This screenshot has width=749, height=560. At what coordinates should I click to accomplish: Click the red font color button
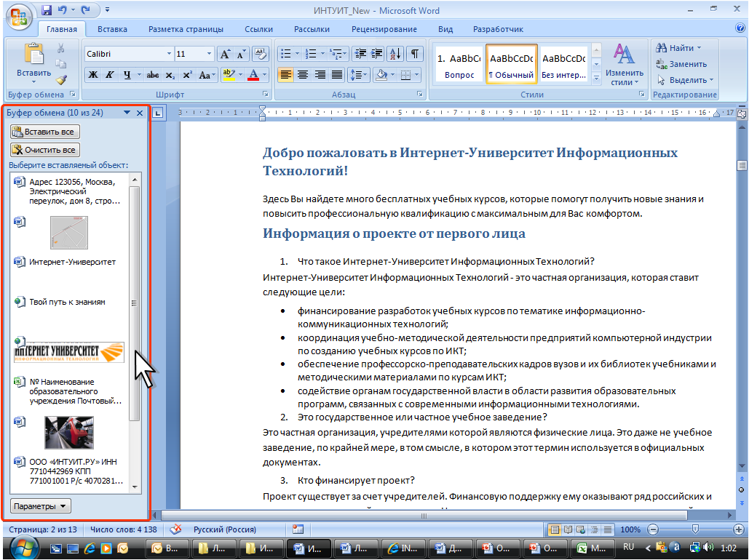pyautogui.click(x=253, y=75)
